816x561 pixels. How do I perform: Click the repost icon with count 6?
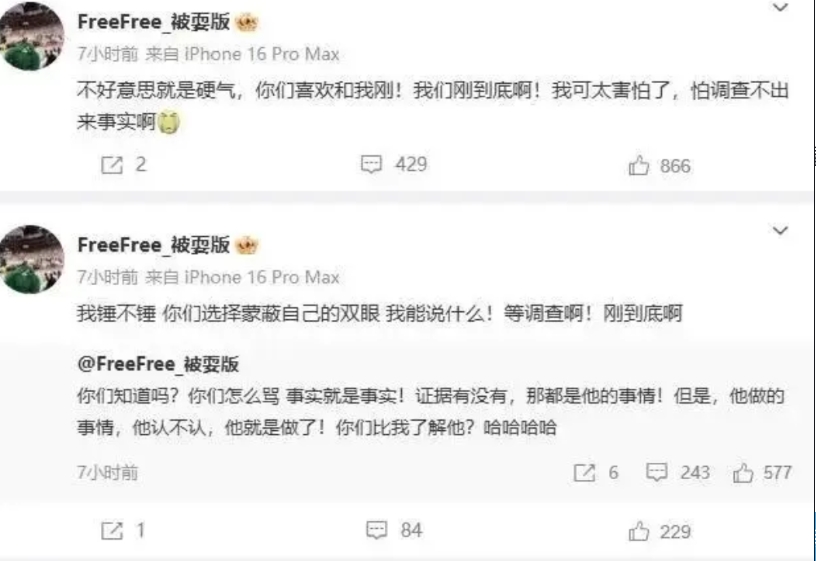584,473
